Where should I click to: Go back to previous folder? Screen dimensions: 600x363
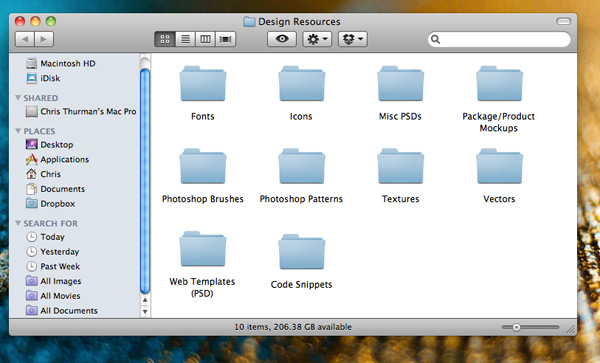[25, 39]
